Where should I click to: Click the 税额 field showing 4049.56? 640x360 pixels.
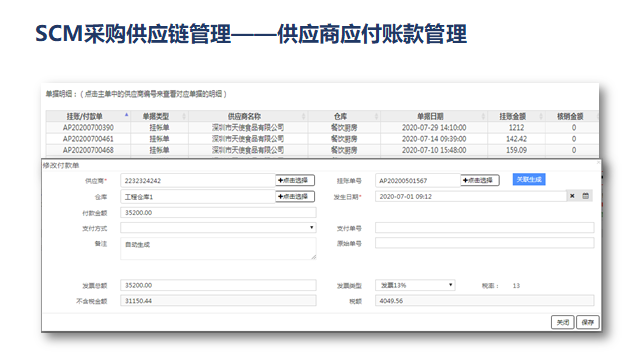pos(484,301)
